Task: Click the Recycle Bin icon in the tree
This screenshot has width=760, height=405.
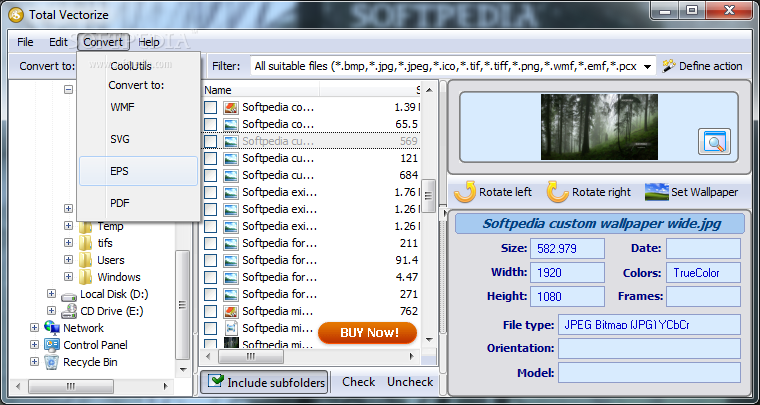Action: coord(51,362)
